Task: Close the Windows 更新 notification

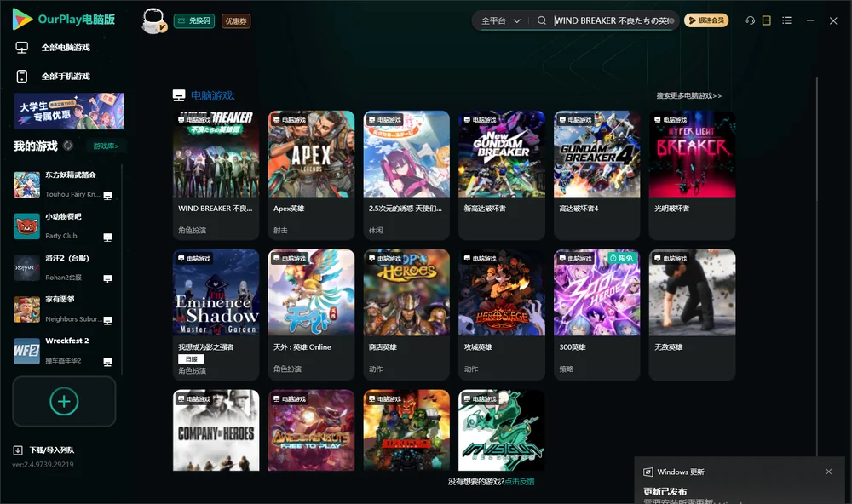Action: (829, 472)
